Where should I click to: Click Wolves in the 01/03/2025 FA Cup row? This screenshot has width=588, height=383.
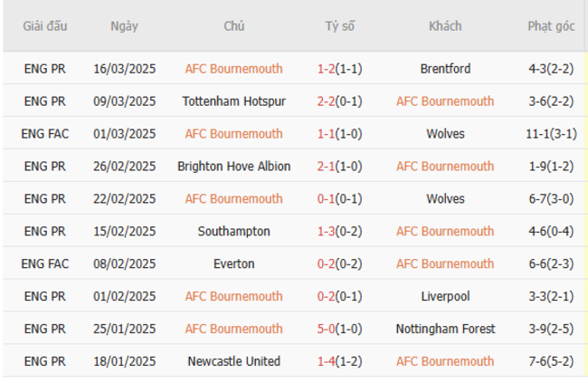[x=445, y=134]
